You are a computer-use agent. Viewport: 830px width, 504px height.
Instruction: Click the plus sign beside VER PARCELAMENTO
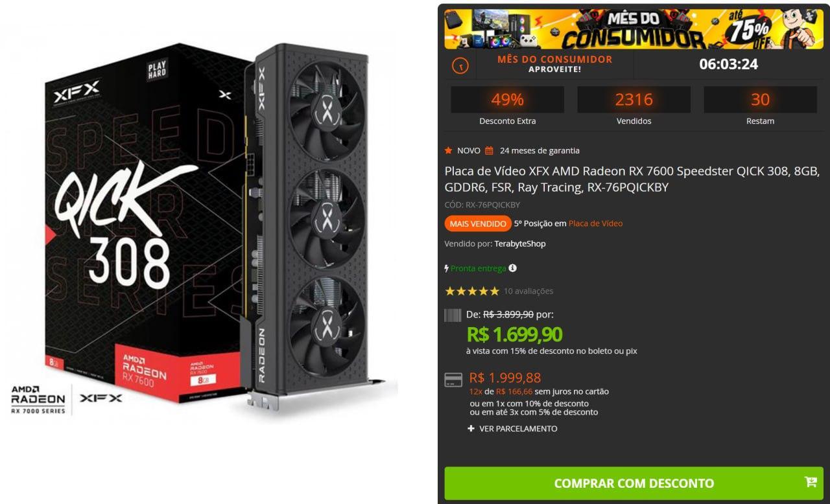[x=471, y=428]
